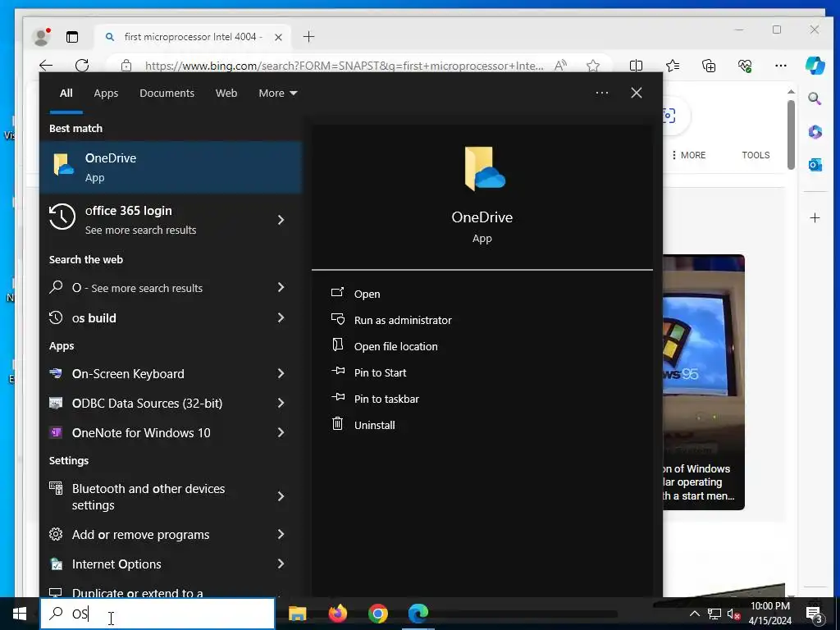Show hidden system tray icons
The width and height of the screenshot is (840, 630).
[694, 614]
